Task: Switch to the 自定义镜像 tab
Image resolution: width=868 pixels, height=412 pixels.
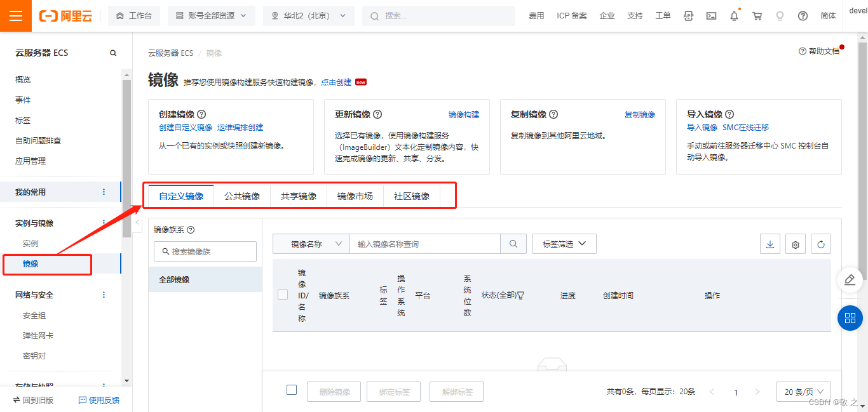Action: click(x=181, y=196)
